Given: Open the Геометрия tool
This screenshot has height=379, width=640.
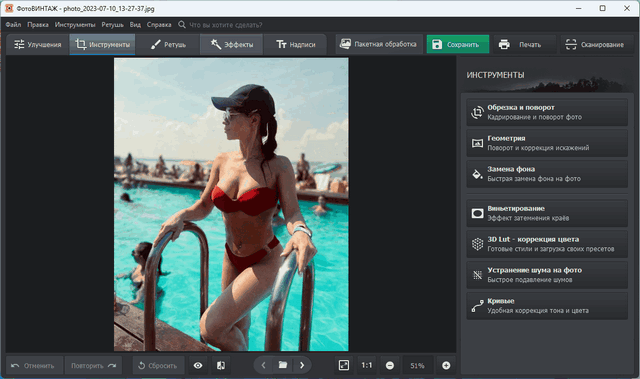Looking at the screenshot, I should (x=547, y=143).
